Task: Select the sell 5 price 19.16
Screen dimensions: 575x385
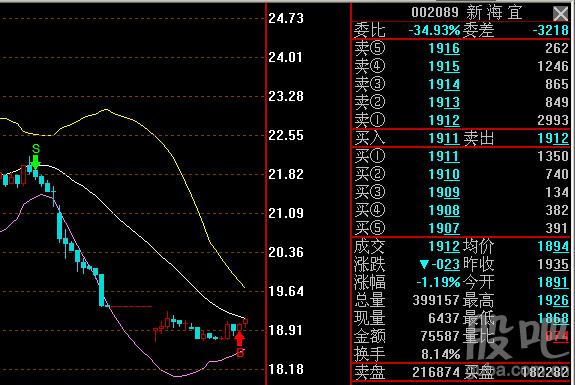Action: point(444,48)
